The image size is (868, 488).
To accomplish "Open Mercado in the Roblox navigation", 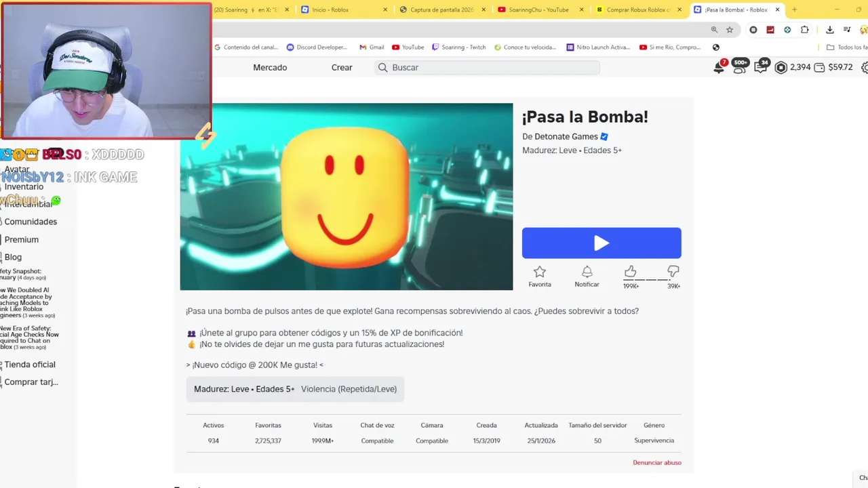I will pyautogui.click(x=270, y=67).
